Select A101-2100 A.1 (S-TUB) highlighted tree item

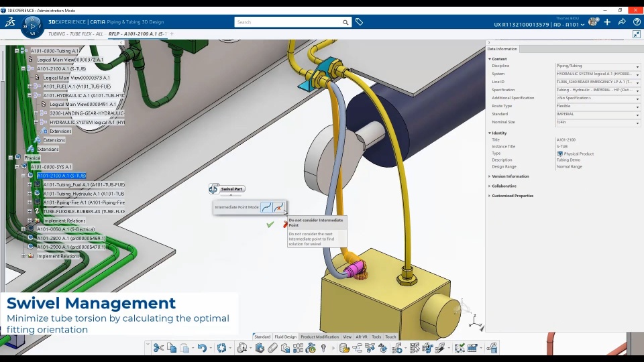pos(62,176)
